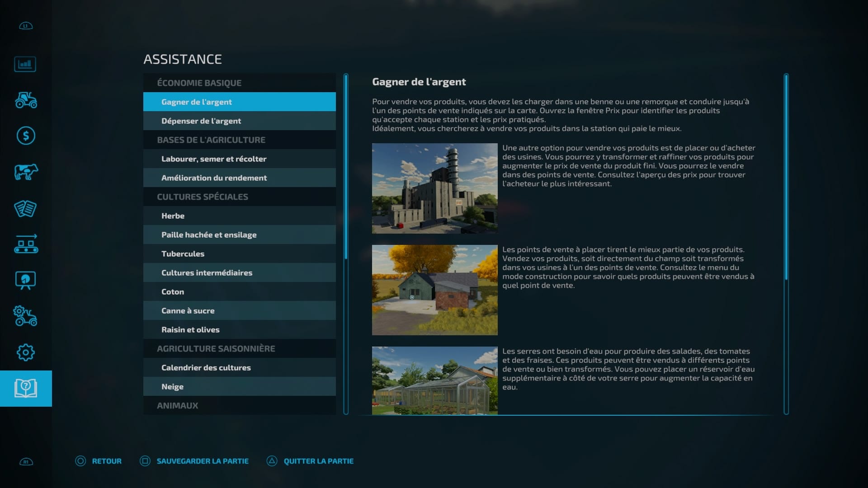Click the Gagner de l'argent article title
The width and height of the screenshot is (868, 488).
click(x=419, y=82)
